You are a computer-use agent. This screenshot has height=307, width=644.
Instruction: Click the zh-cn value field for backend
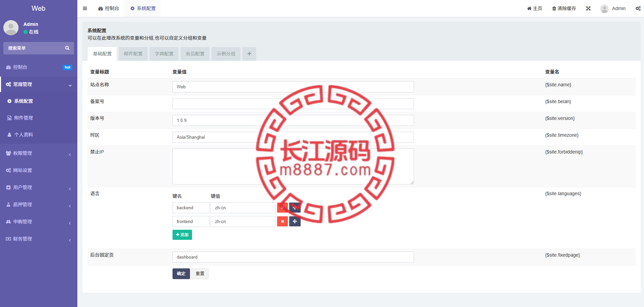point(243,208)
